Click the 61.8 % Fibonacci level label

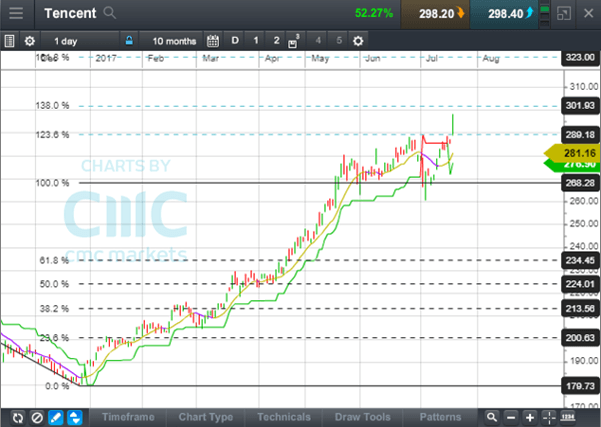click(54, 260)
